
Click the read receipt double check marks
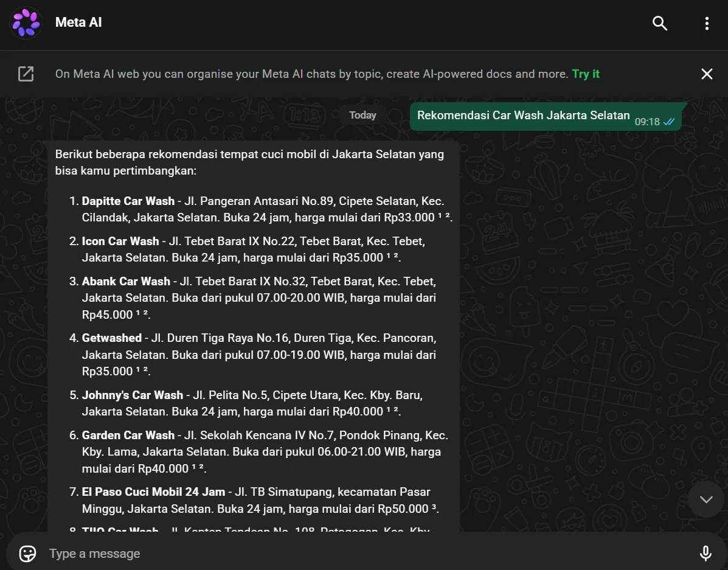669,122
